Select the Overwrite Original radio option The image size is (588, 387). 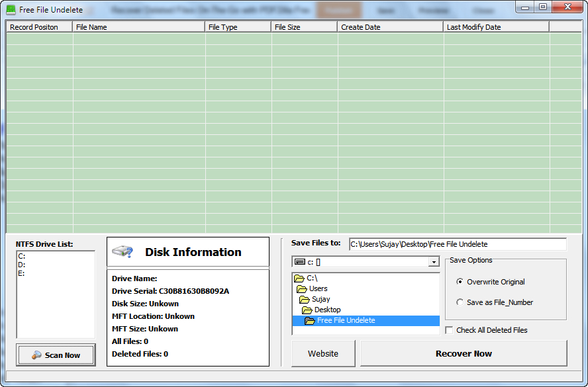tap(460, 282)
